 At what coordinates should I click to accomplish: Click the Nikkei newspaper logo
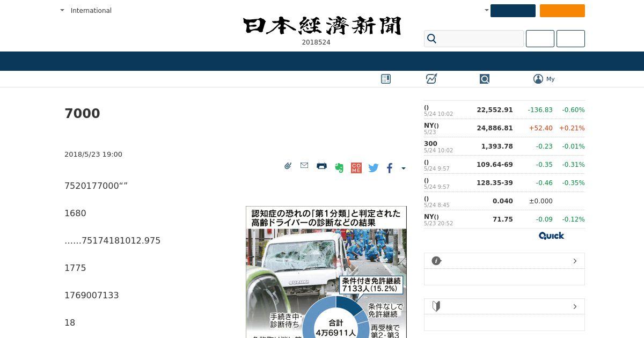(x=322, y=26)
